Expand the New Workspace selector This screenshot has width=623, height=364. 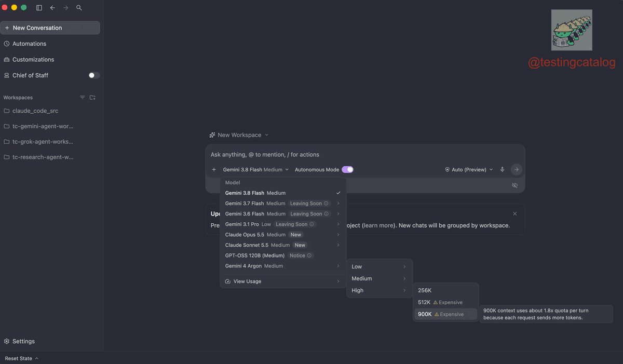239,135
